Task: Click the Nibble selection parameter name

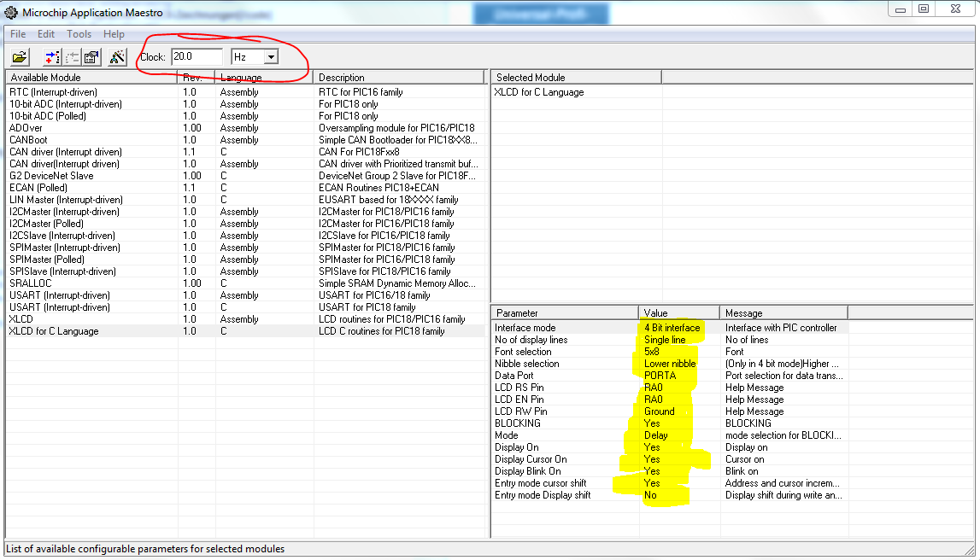Action: pyautogui.click(x=526, y=364)
